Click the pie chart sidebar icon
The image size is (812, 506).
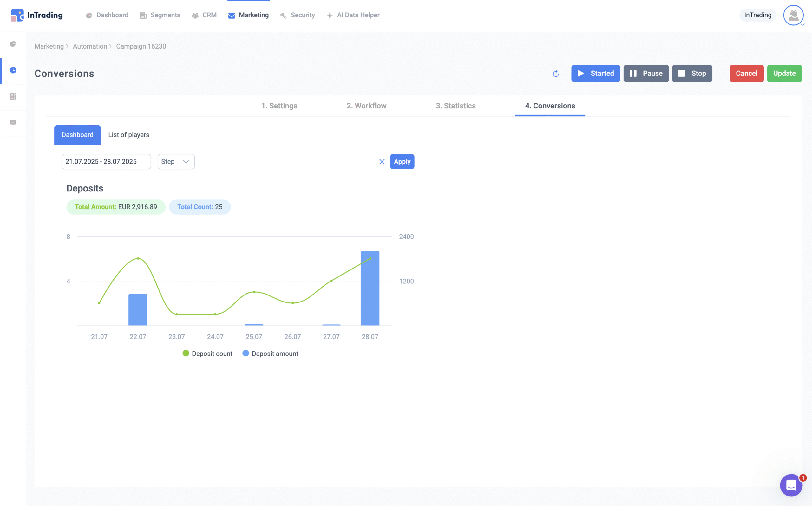13,44
